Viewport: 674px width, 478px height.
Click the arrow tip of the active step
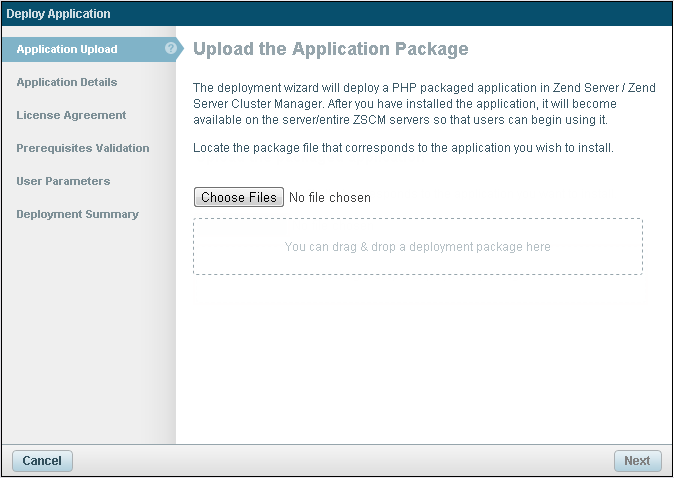pyautogui.click(x=180, y=49)
